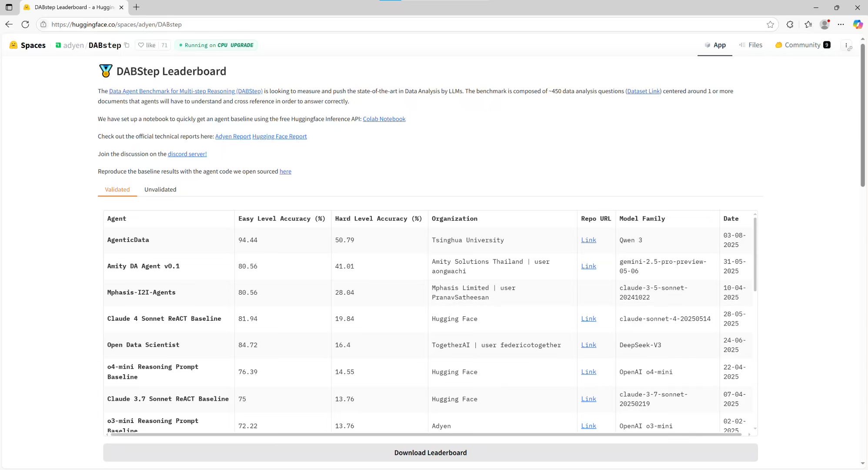Open the favorites list icon
This screenshot has width=868, height=470.
click(808, 24)
